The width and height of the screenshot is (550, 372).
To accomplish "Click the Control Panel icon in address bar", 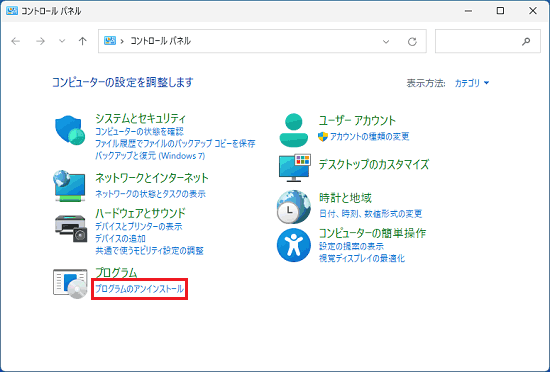I will (x=110, y=41).
